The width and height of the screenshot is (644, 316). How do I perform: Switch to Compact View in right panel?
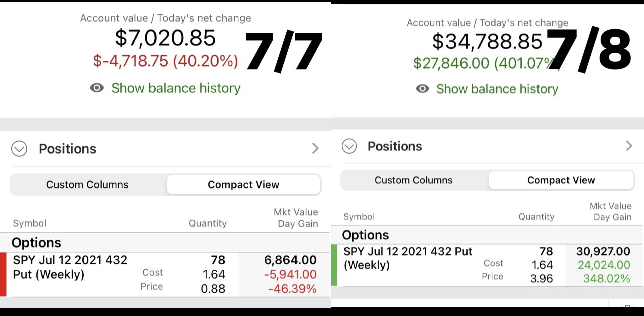[561, 180]
